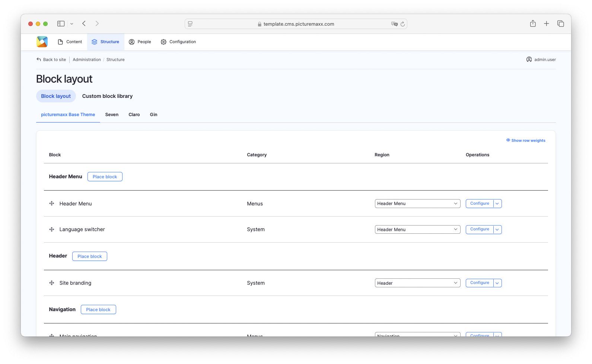
Task: Click the picturemaxx logo icon
Action: tap(42, 42)
